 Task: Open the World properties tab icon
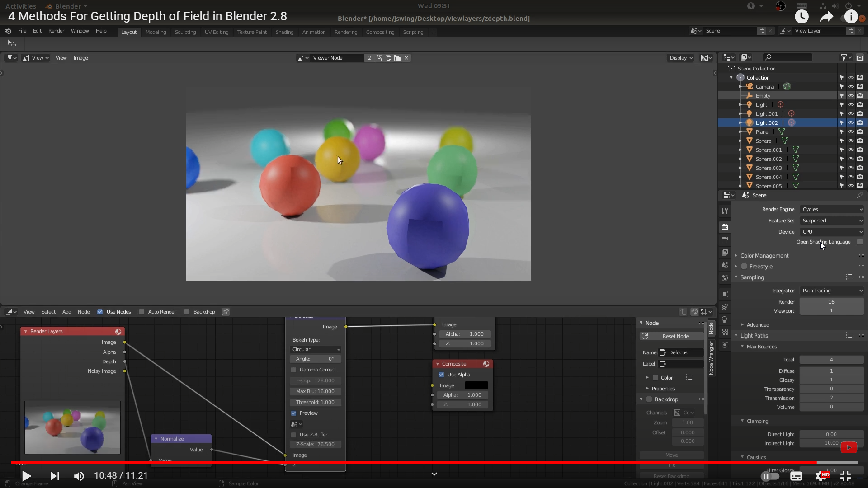click(725, 278)
